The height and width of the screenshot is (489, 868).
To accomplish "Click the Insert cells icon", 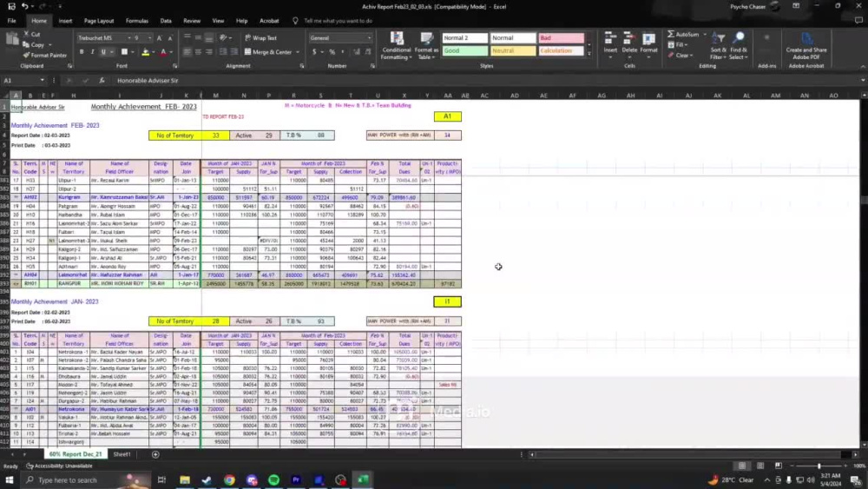I will tap(610, 39).
